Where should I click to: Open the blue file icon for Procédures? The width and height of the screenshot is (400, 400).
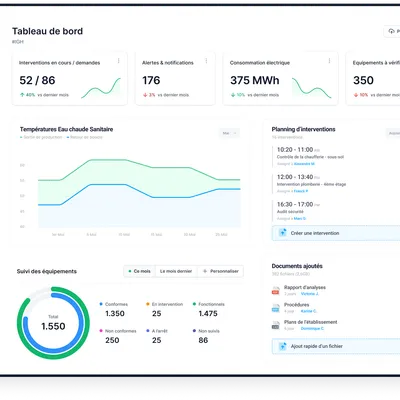coord(276,308)
